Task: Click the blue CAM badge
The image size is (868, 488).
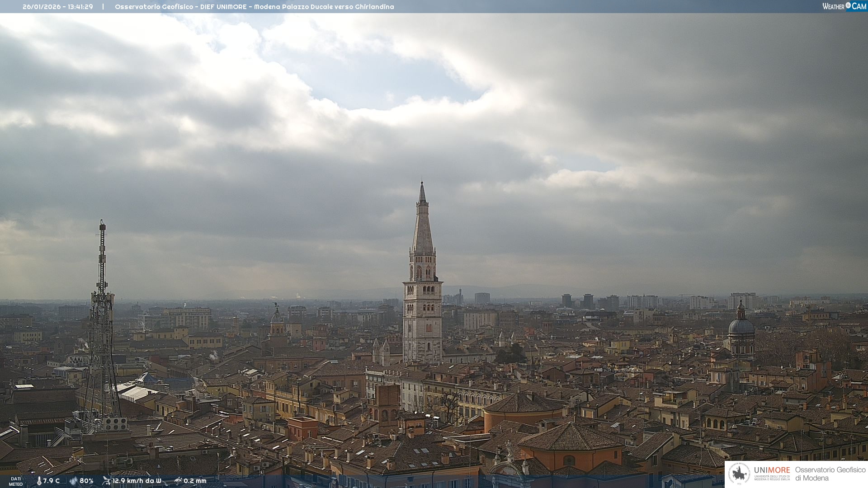Action: pyautogui.click(x=859, y=6)
